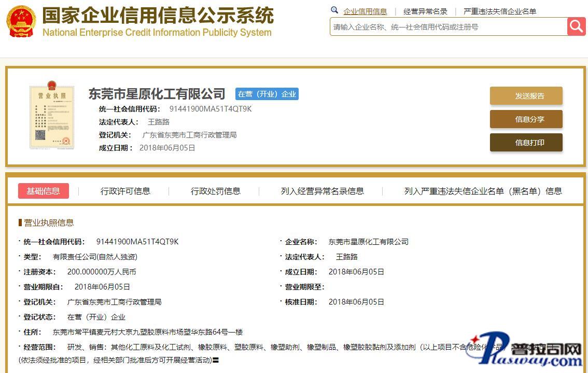Image resolution: width=588 pixels, height=373 pixels.
Task: Open the 行政许可信息 tab
Action: [125, 191]
